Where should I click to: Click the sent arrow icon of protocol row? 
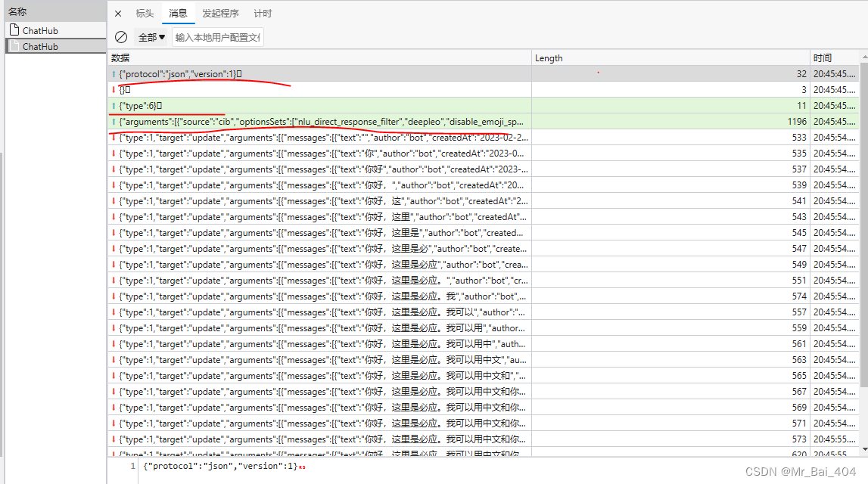[114, 73]
